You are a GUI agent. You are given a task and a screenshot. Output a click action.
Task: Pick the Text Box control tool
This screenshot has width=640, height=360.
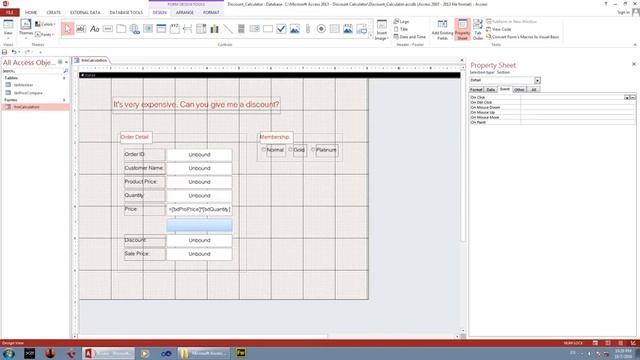(81, 29)
